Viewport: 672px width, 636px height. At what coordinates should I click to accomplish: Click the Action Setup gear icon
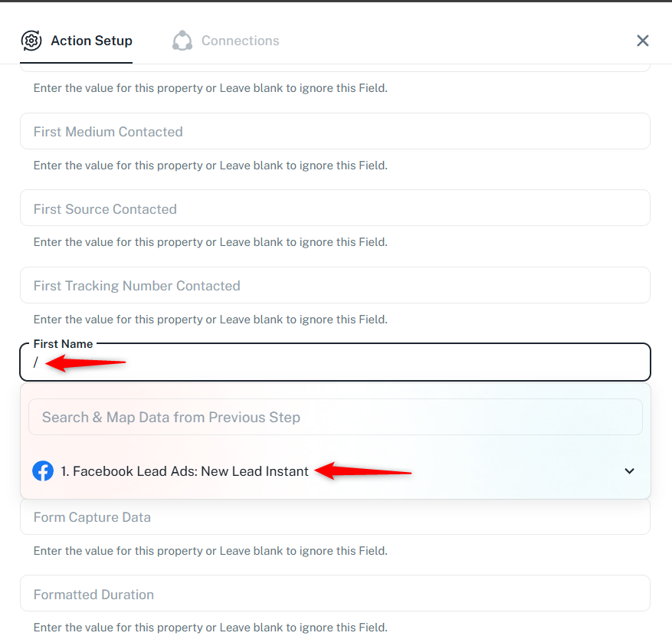(x=31, y=41)
